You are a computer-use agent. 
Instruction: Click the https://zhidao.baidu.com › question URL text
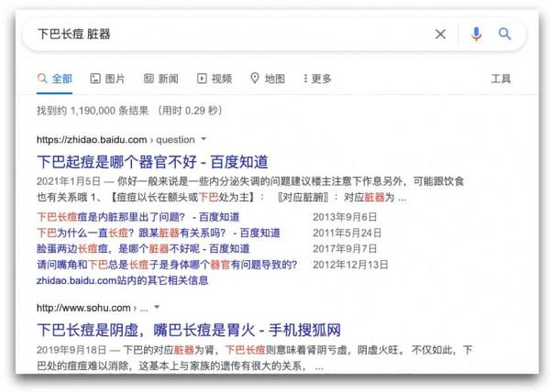(115, 139)
